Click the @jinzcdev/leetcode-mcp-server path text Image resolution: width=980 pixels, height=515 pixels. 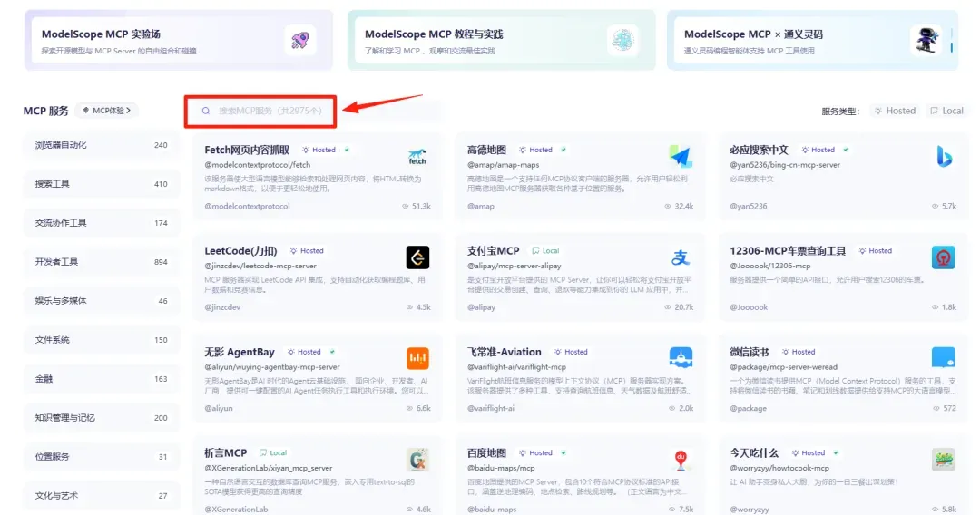click(260, 266)
